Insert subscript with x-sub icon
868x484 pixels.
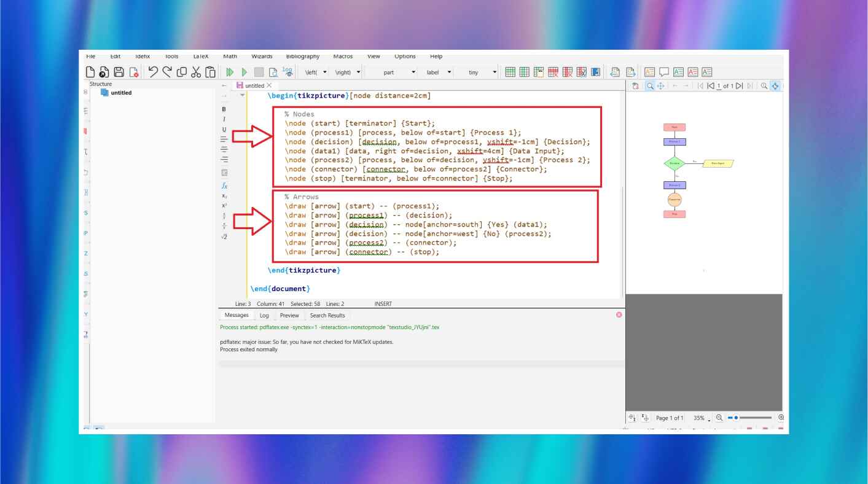[x=224, y=196]
